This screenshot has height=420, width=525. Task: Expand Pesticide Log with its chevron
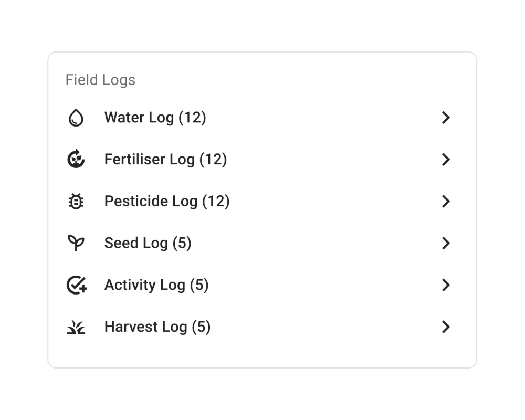446,201
